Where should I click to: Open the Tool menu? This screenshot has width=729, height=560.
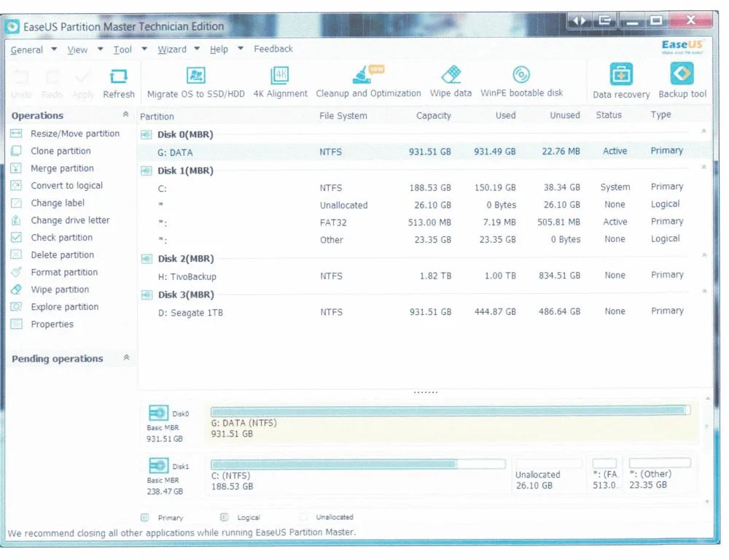pyautogui.click(x=122, y=50)
